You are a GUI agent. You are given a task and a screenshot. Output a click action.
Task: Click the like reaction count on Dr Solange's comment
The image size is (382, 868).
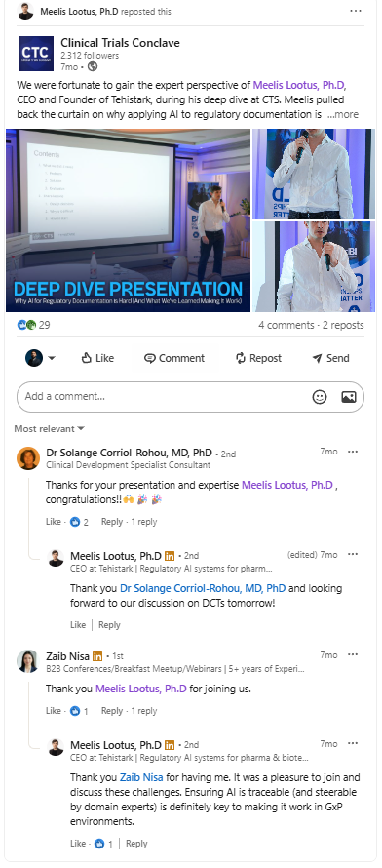coord(79,522)
